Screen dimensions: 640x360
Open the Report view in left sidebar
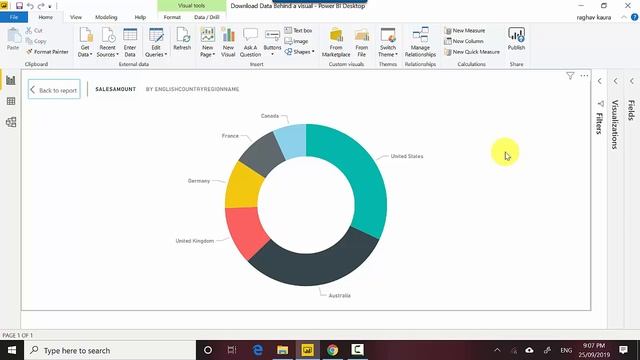11,80
